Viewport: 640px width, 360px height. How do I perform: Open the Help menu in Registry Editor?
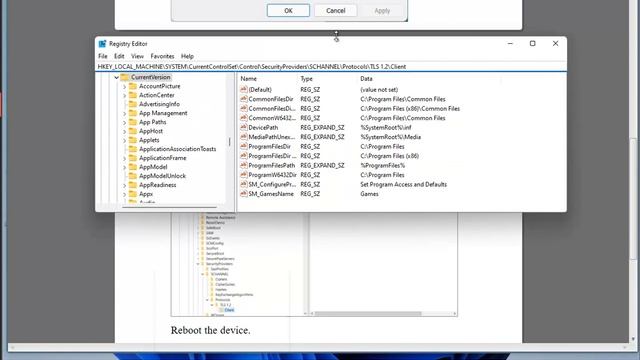tap(187, 56)
